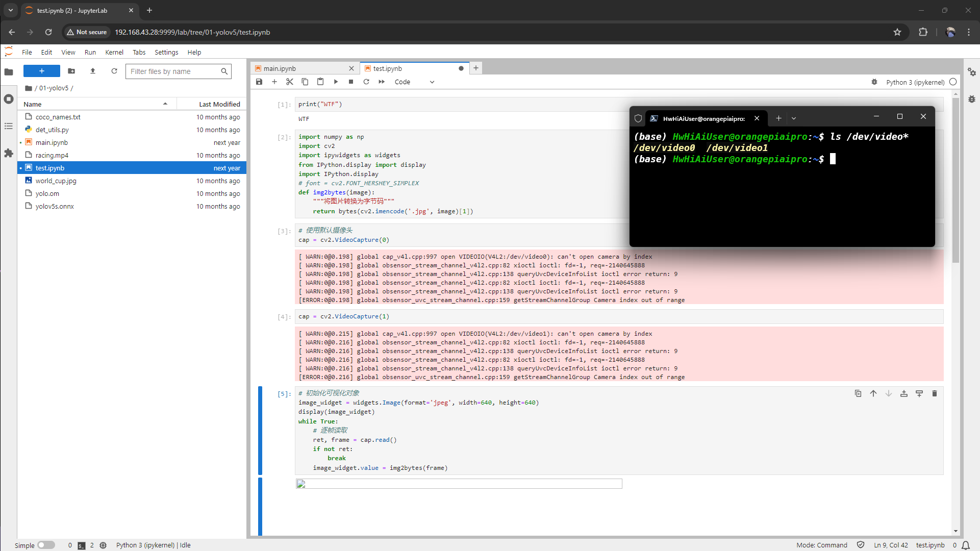980x551 pixels.
Task: Switch to the main.ipynb tab
Action: [x=280, y=68]
